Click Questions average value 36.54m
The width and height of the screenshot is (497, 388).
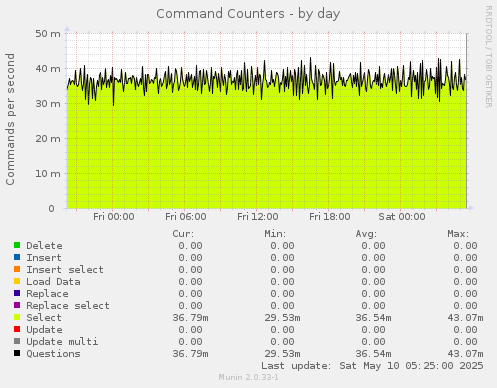tap(373, 354)
